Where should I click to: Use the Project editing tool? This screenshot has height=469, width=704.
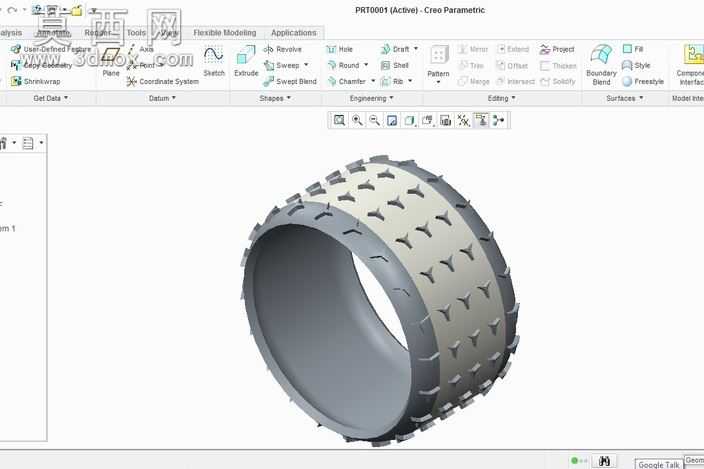[x=557, y=49]
